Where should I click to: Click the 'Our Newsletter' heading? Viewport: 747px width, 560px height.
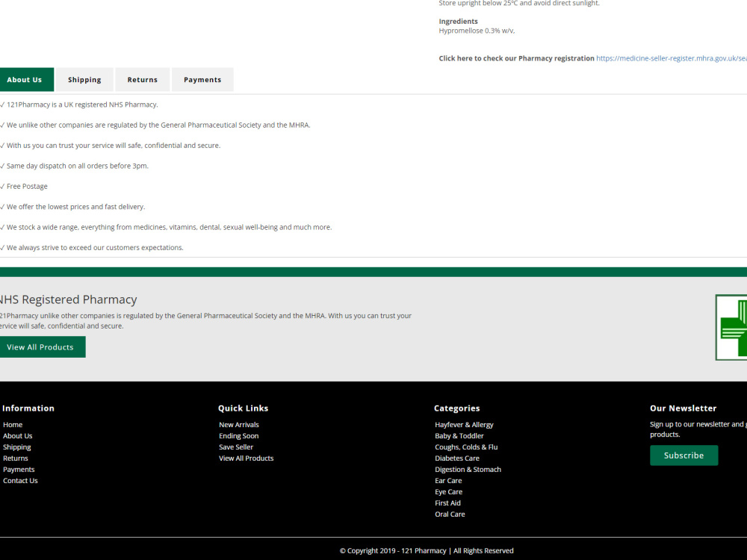[x=684, y=408]
